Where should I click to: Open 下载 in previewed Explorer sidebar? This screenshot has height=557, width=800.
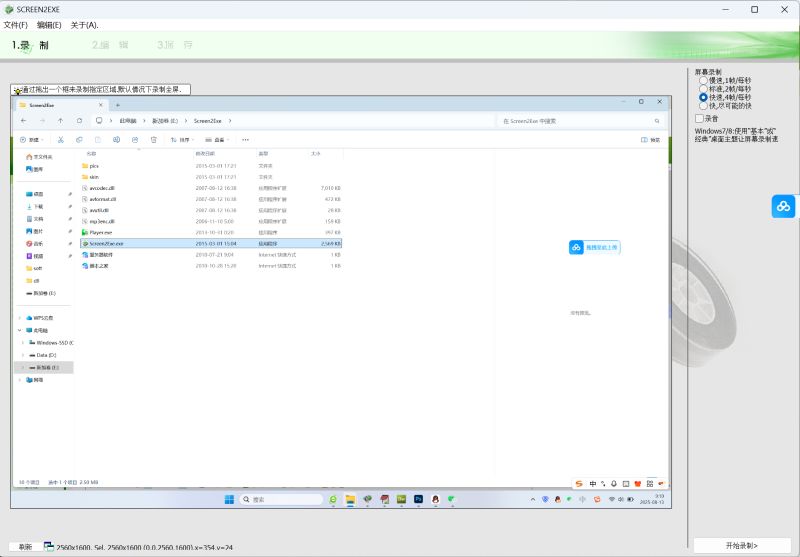pos(35,207)
